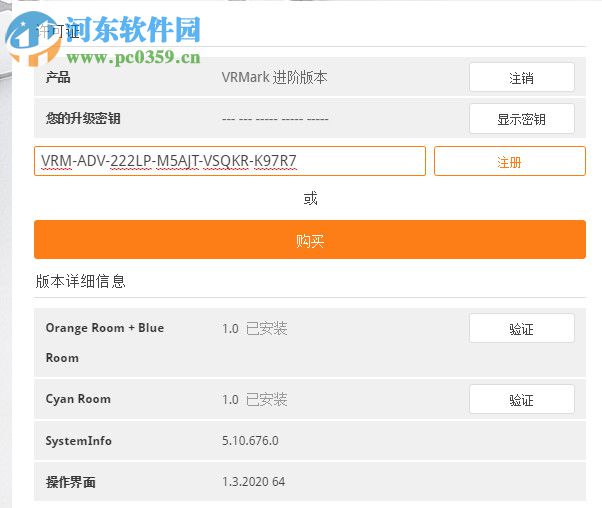The image size is (602, 508).
Task: Click the SystemInfo label
Action: pyautogui.click(x=78, y=440)
